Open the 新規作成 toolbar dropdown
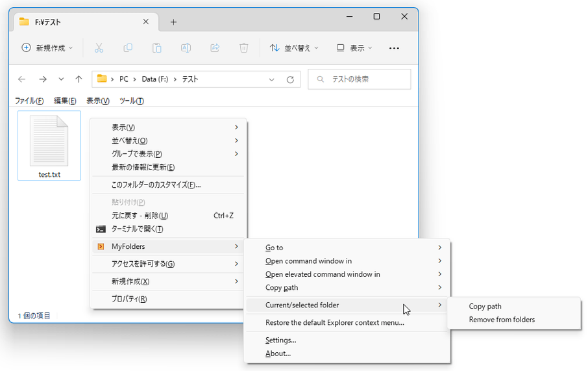The width and height of the screenshot is (588, 371). click(47, 48)
